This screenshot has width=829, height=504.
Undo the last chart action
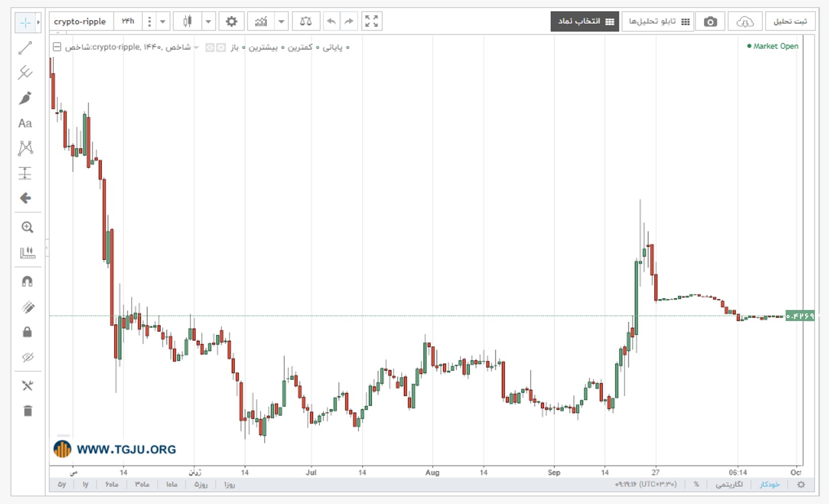(x=331, y=21)
